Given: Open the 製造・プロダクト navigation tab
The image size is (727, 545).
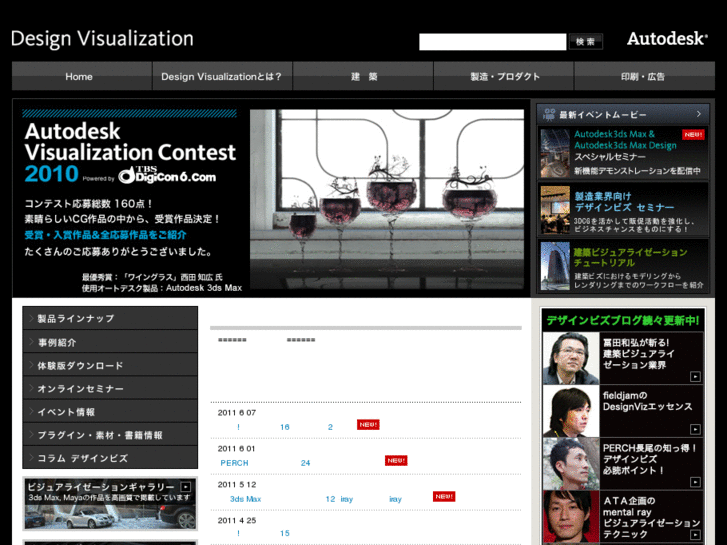Looking at the screenshot, I should point(504,77).
